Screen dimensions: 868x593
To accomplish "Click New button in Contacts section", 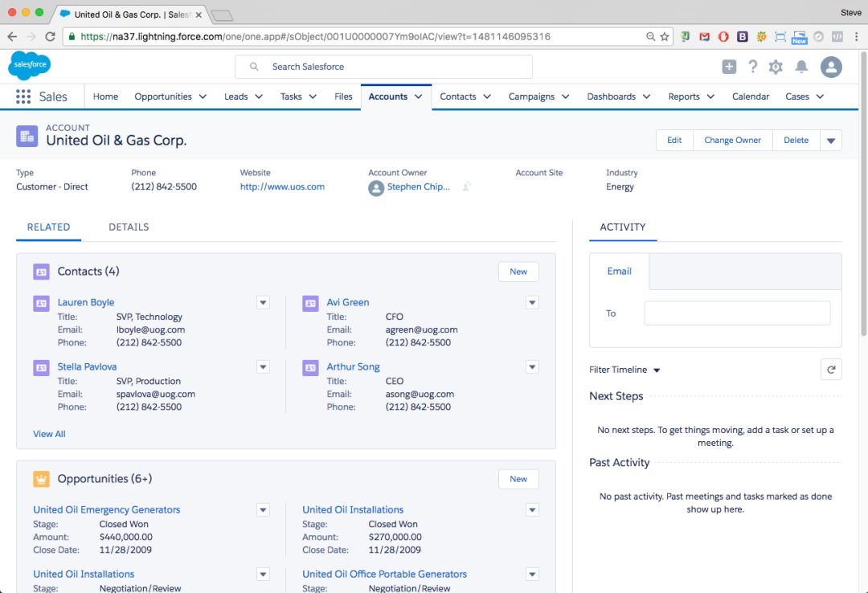I will point(518,272).
